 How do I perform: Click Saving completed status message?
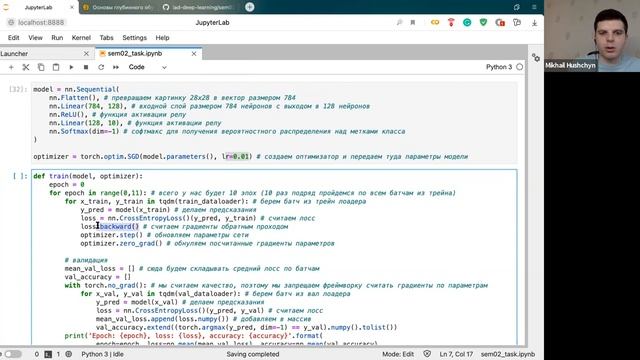click(253, 354)
